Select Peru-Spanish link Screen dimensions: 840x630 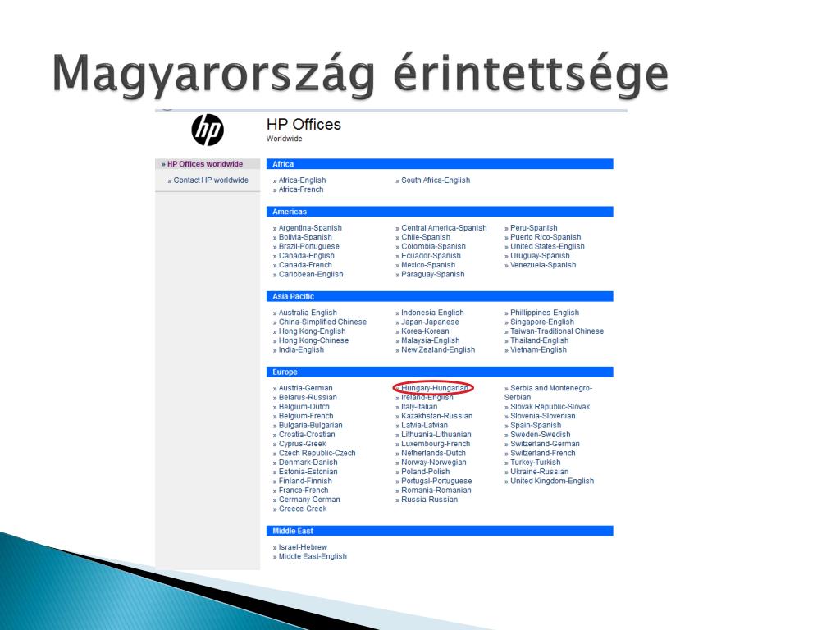tap(533, 228)
